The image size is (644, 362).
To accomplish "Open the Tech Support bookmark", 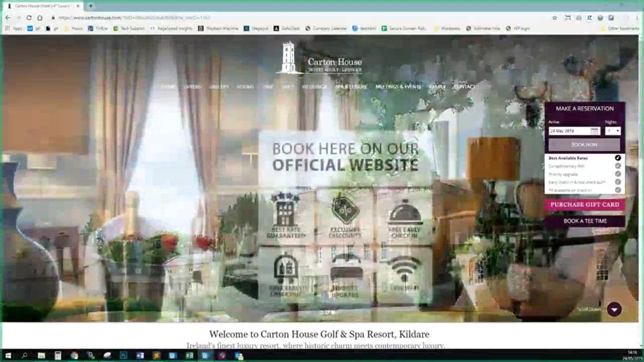I will tap(129, 29).
